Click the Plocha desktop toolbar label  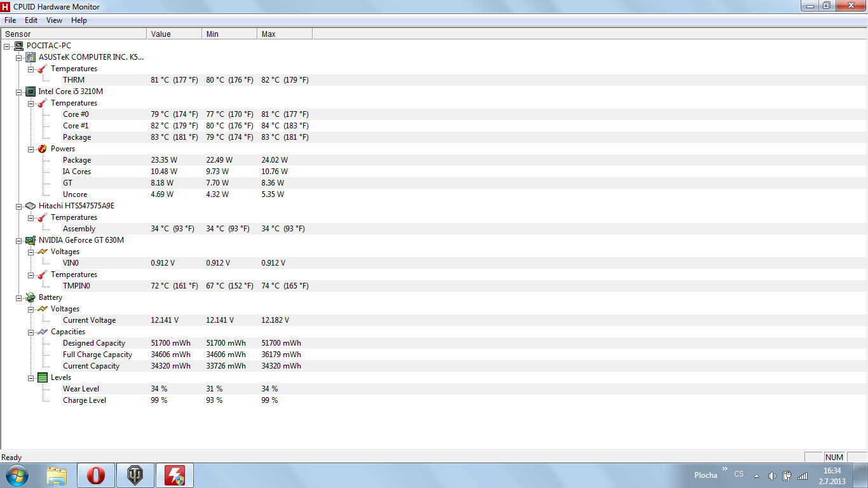point(705,475)
